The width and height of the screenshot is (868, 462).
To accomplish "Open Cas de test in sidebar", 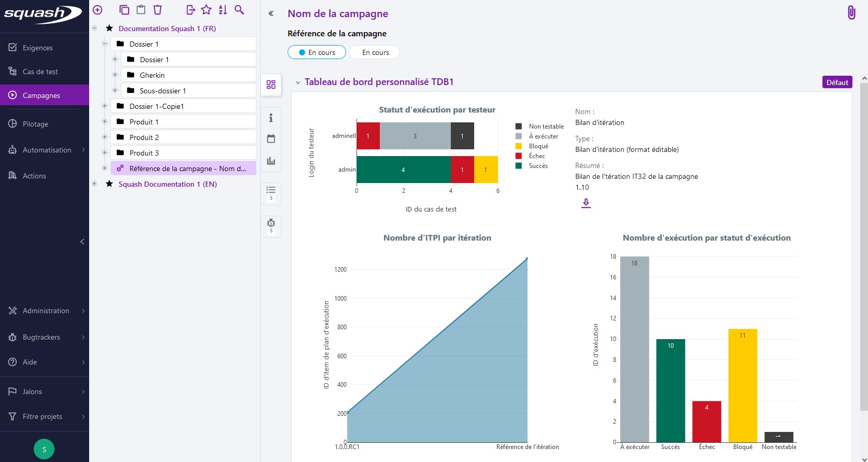I will pos(40,72).
